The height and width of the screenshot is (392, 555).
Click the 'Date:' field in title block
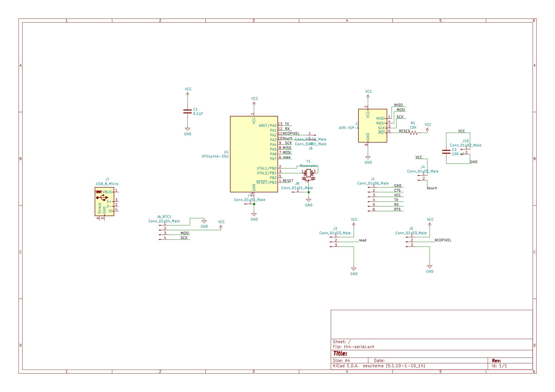click(x=379, y=361)
